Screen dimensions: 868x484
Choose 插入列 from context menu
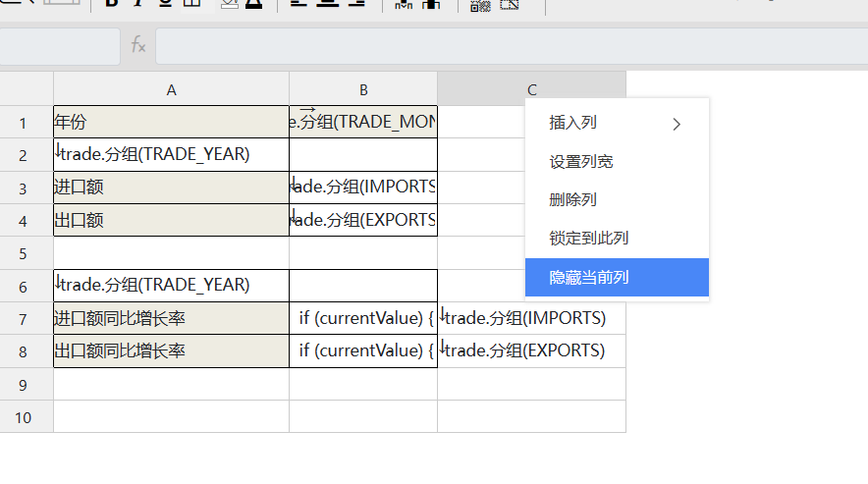[617, 123]
